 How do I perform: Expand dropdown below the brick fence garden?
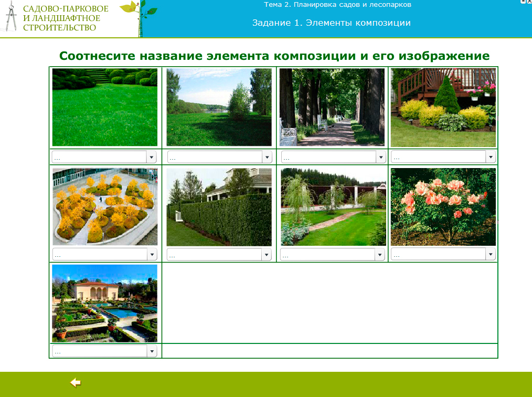coord(333,254)
